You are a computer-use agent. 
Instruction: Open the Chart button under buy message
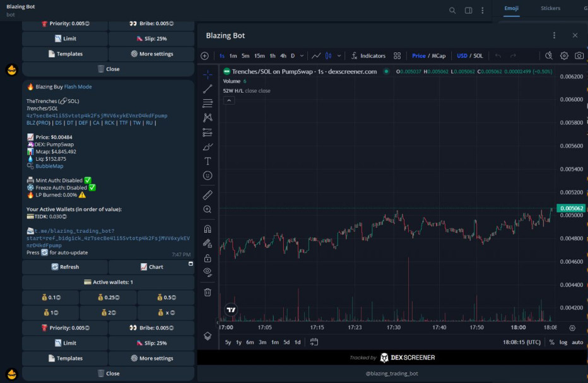click(151, 267)
